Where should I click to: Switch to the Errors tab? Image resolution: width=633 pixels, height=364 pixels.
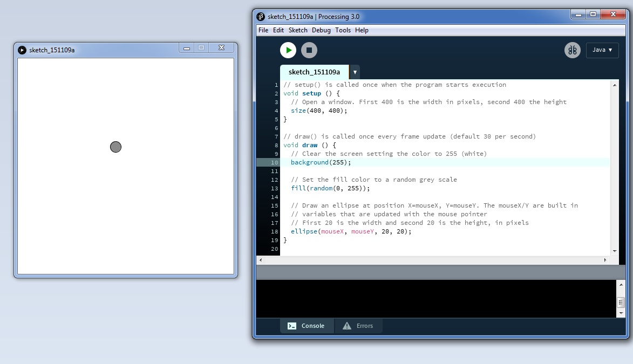(x=358, y=326)
